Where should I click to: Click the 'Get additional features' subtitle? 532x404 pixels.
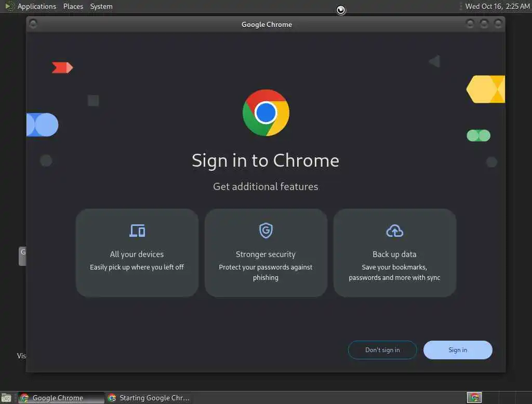[265, 186]
